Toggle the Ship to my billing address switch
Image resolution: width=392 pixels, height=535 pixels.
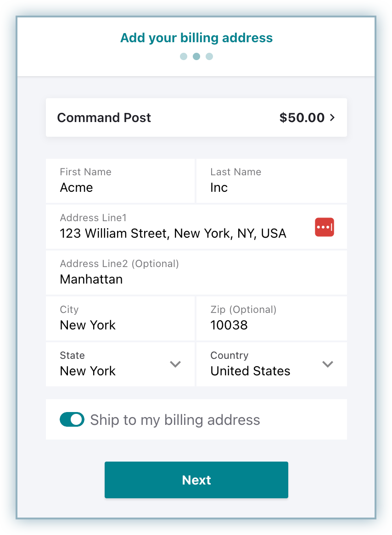pos(72,419)
